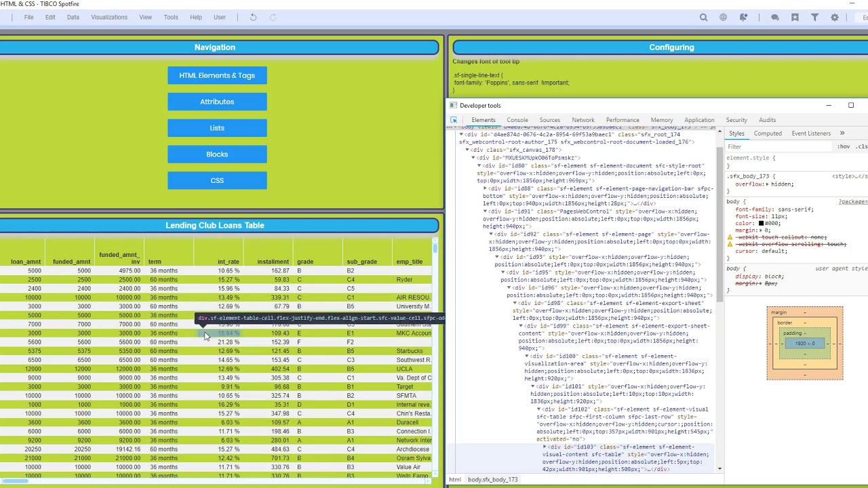
Task: Open the Tools menu
Action: tap(171, 18)
